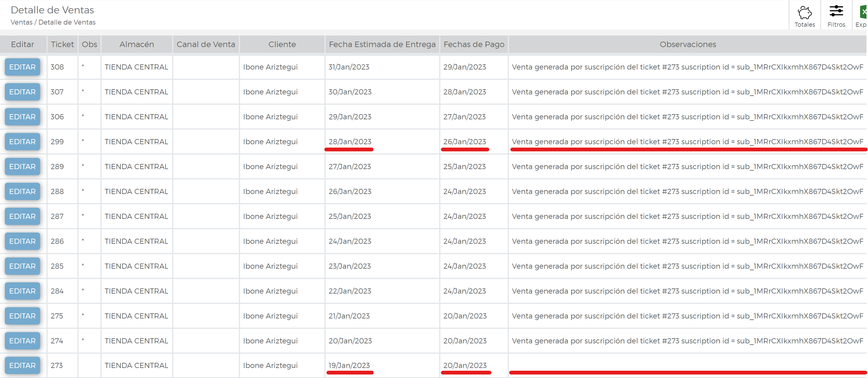Sort by the Ticket column header
This screenshot has width=868, height=378.
tap(62, 45)
